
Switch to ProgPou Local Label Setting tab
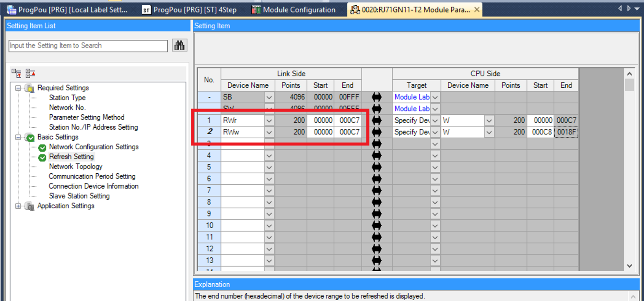pos(67,10)
